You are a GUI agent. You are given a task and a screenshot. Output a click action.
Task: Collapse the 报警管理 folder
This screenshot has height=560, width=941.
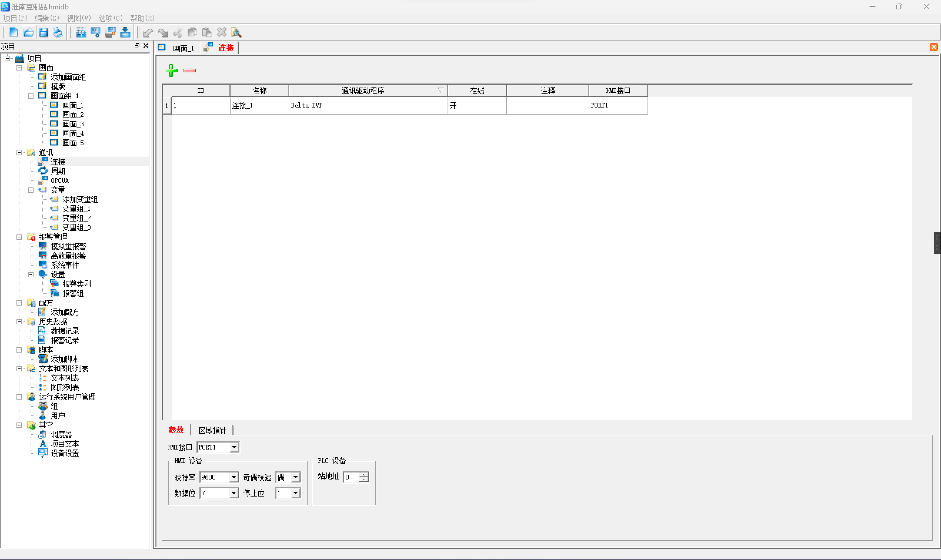point(19,237)
